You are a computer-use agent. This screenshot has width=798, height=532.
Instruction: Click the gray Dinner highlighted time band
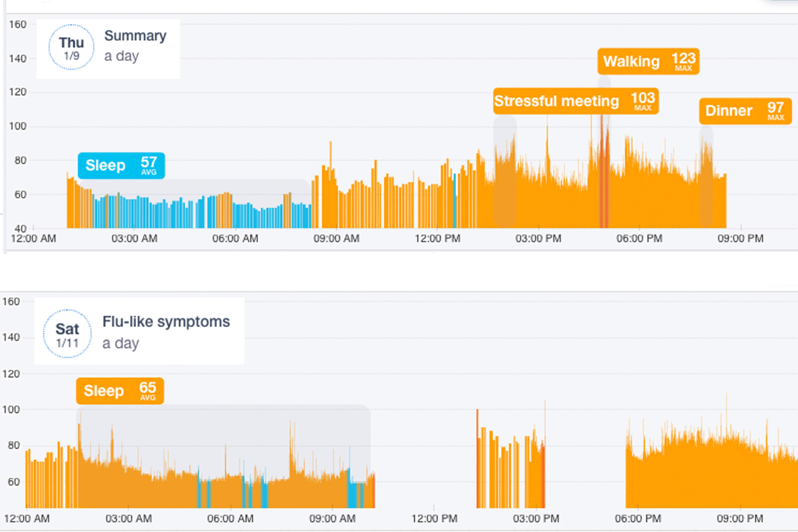(706, 177)
